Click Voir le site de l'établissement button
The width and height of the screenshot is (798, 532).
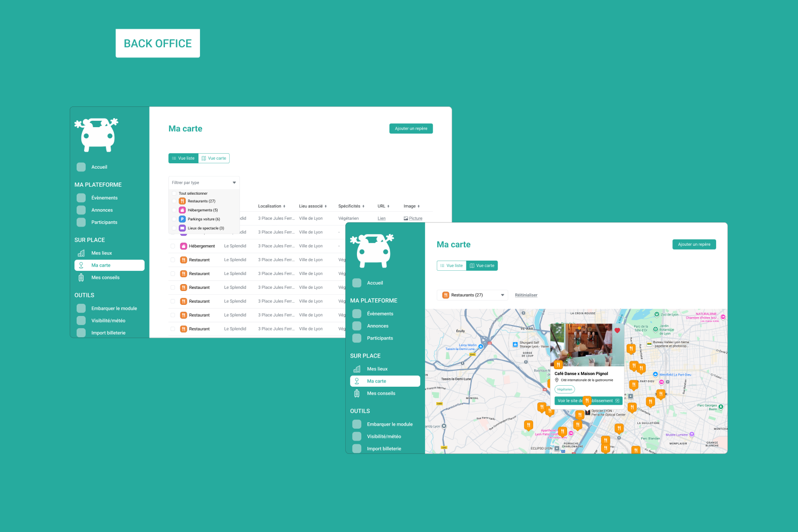point(588,401)
